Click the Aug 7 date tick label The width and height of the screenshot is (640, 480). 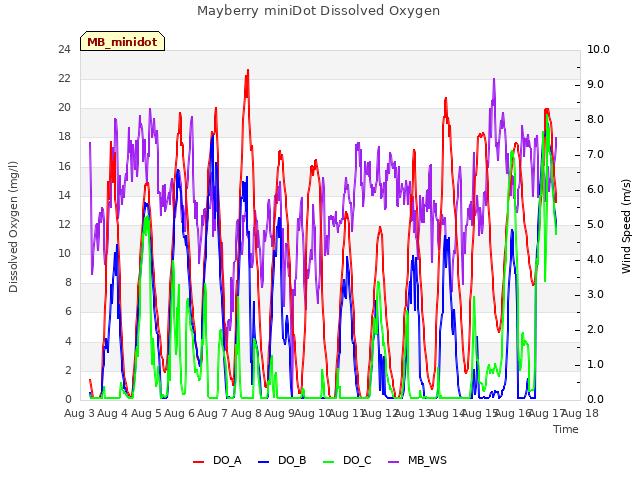coord(212,413)
